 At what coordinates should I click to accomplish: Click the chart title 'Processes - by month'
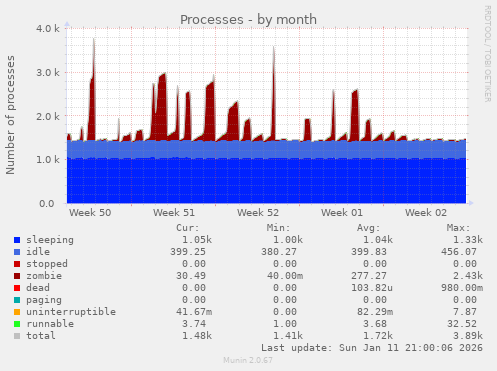coord(248,20)
